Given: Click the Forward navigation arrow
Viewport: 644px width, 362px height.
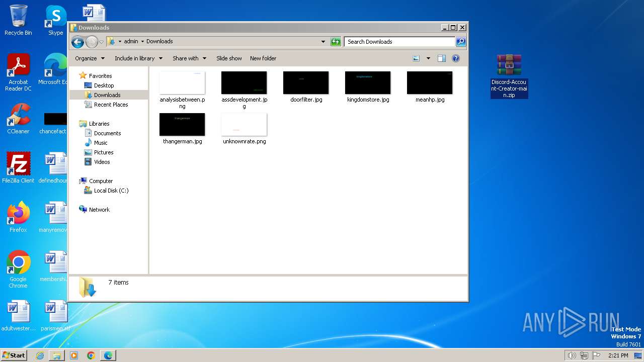Looking at the screenshot, I should point(92,42).
